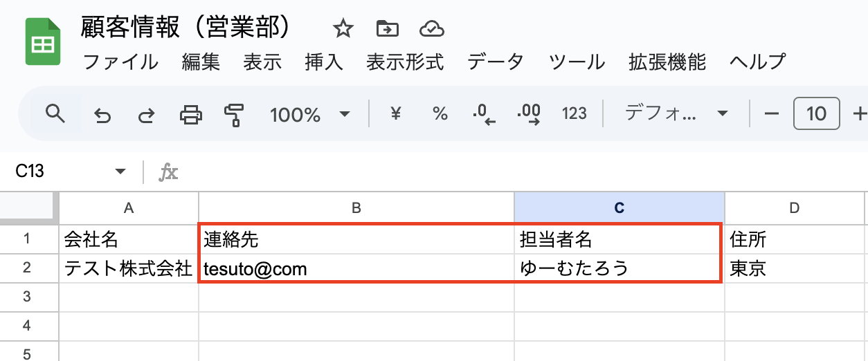
Task: Apply percent format
Action: tap(440, 113)
